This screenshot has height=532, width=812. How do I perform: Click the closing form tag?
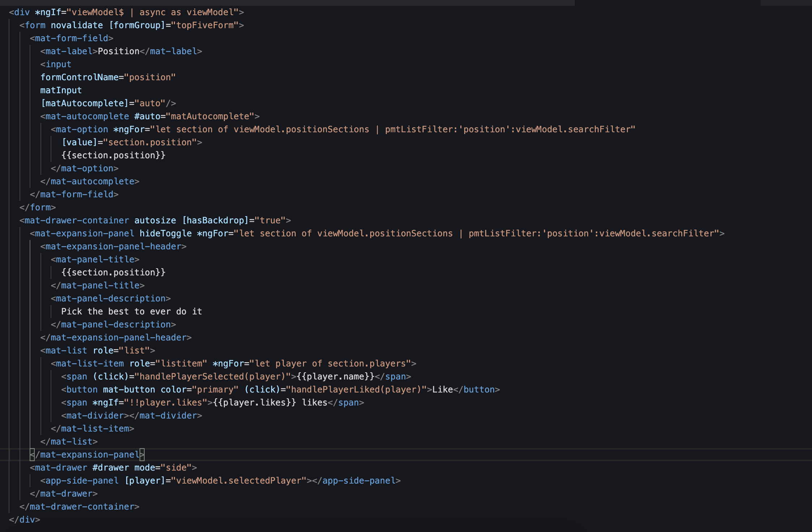[38, 207]
